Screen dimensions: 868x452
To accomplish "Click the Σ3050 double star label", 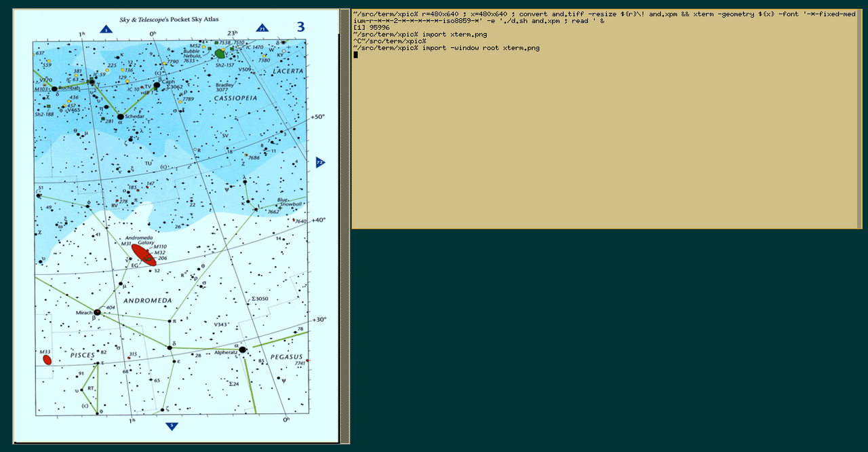I will pos(260,299).
